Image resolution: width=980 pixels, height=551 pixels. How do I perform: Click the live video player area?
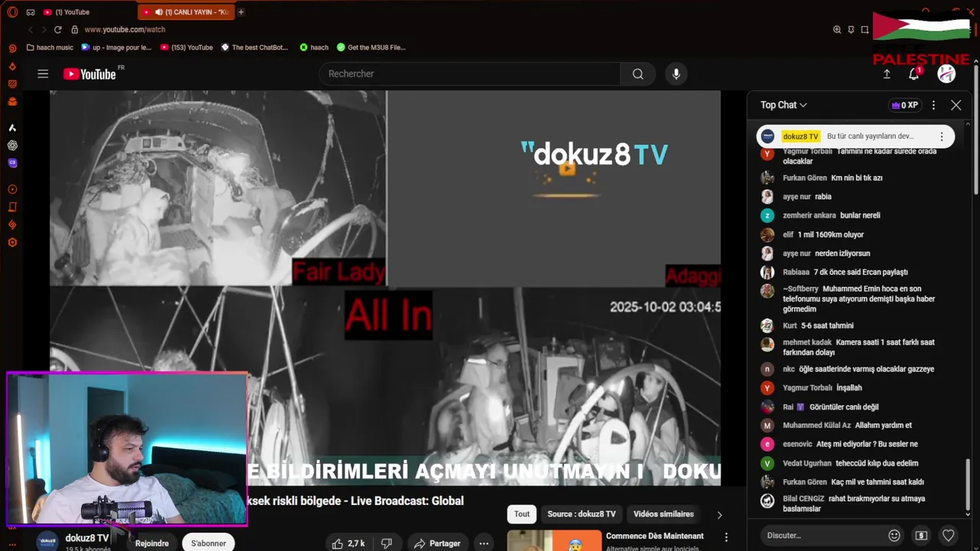(x=385, y=288)
